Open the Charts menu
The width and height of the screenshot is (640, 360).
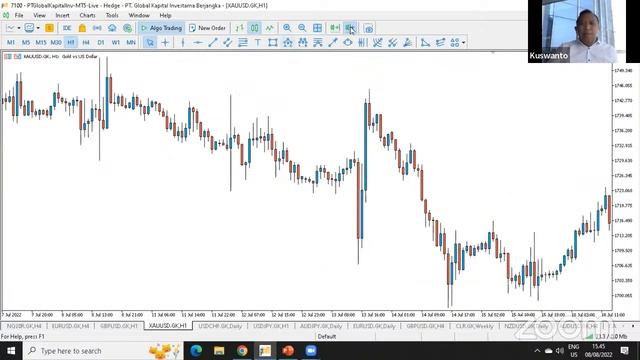click(87, 15)
